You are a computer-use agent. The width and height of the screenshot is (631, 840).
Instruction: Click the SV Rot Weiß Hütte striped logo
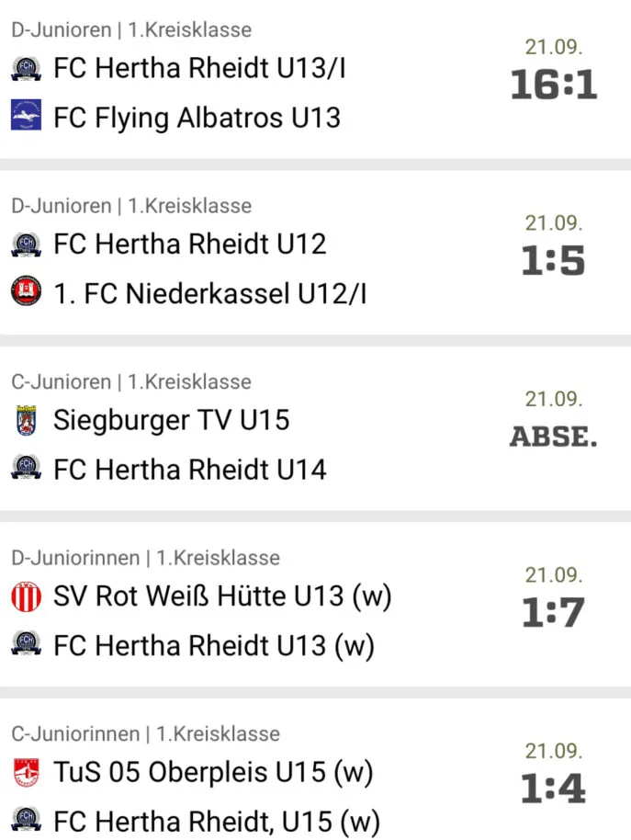pyautogui.click(x=27, y=596)
